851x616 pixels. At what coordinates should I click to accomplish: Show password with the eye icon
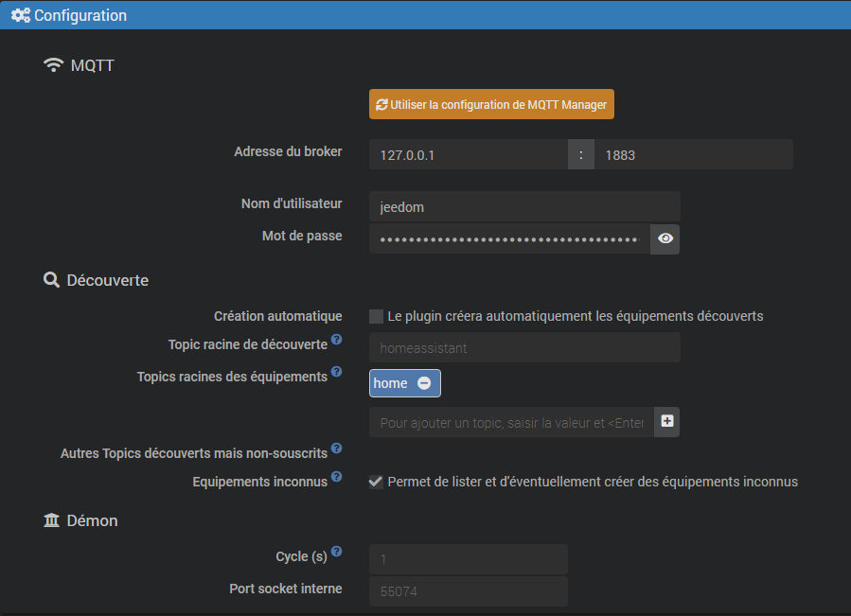coord(665,239)
